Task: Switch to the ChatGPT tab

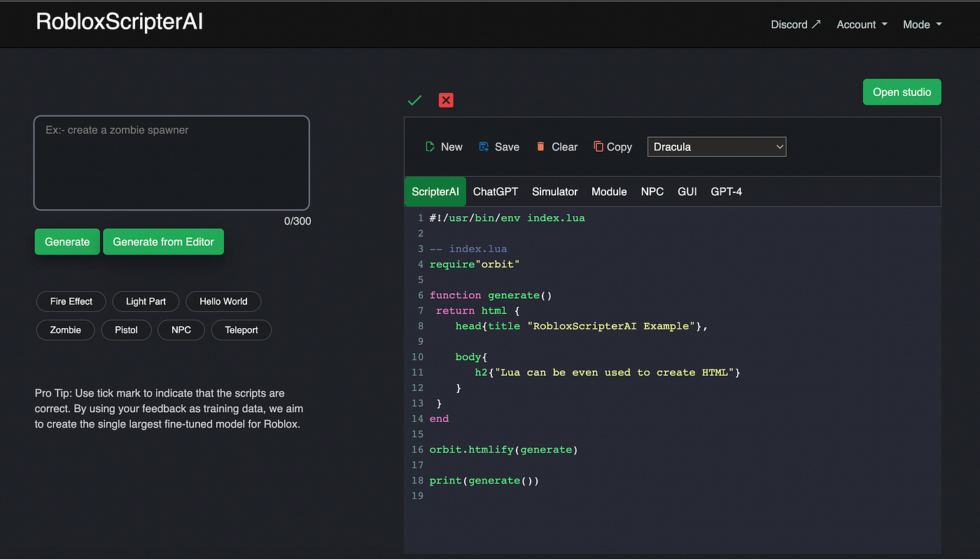Action: [496, 192]
